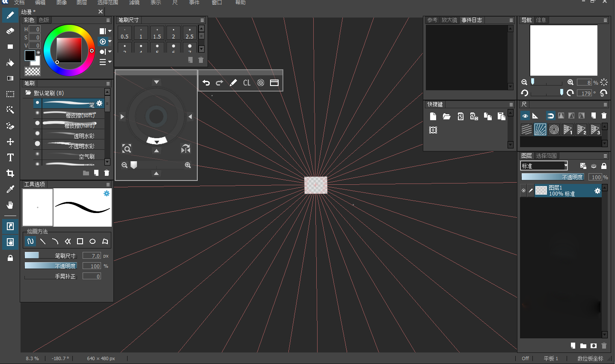Open the 图层 layers panel menu
The width and height of the screenshot is (615, 364).
[605, 156]
